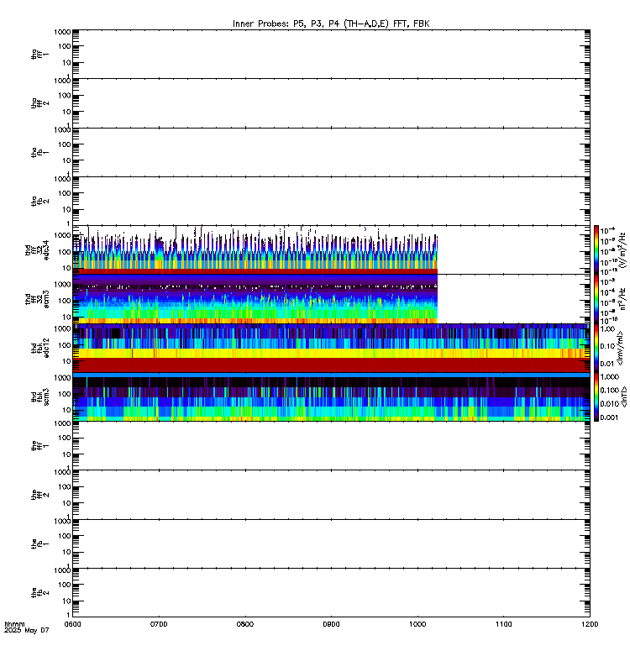Select the 'tha fb 1' panel label
Image resolution: width=630 pixels, height=672 pixels.
(39, 153)
